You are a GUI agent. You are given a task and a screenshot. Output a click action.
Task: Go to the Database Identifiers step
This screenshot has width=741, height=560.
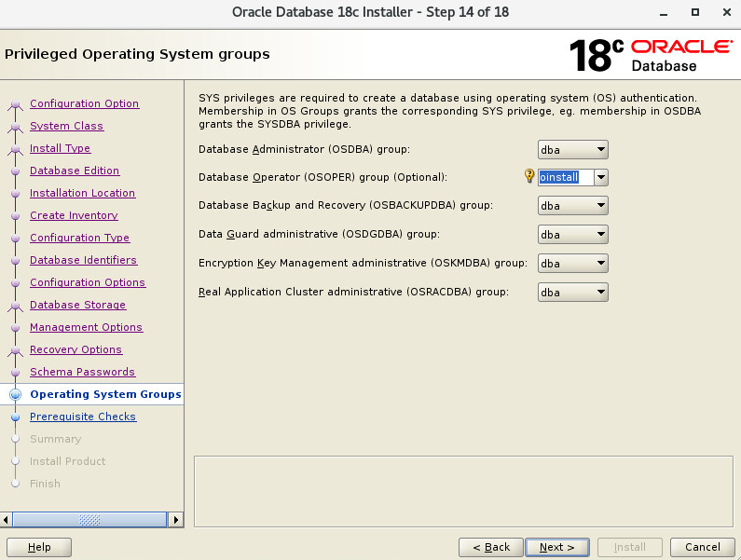[x=84, y=260]
